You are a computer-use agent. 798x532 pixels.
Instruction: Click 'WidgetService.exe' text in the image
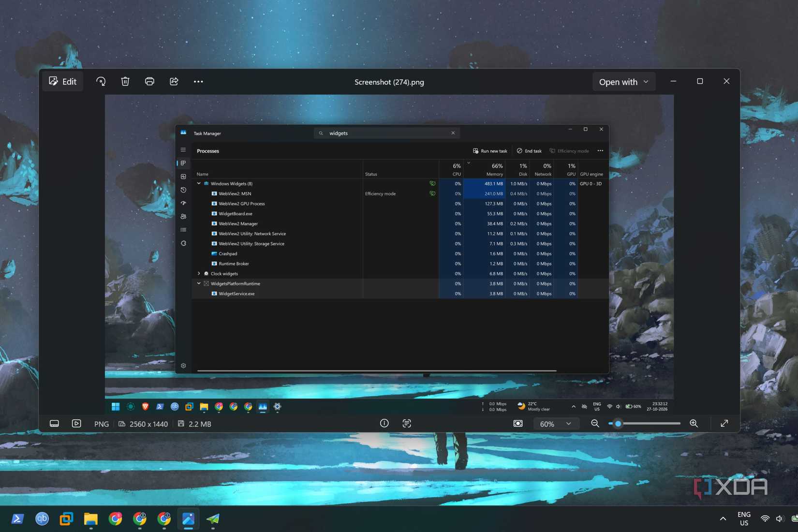click(236, 294)
